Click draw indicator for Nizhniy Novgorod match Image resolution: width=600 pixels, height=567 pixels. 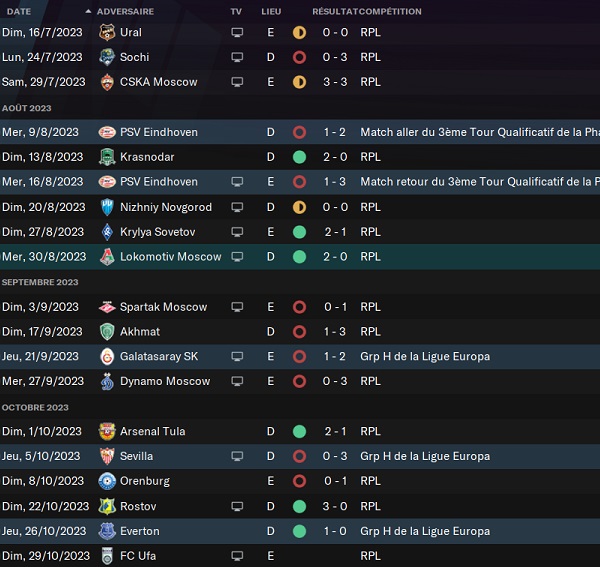click(299, 207)
